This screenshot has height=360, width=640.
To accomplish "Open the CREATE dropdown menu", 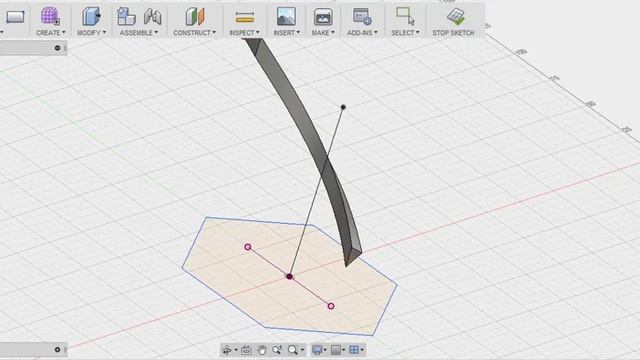I will click(51, 33).
